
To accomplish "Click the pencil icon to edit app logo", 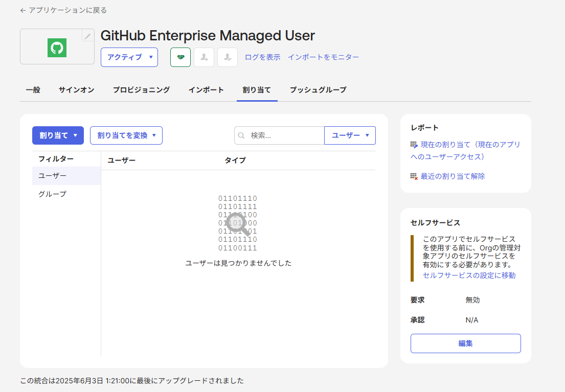I will pyautogui.click(x=87, y=36).
